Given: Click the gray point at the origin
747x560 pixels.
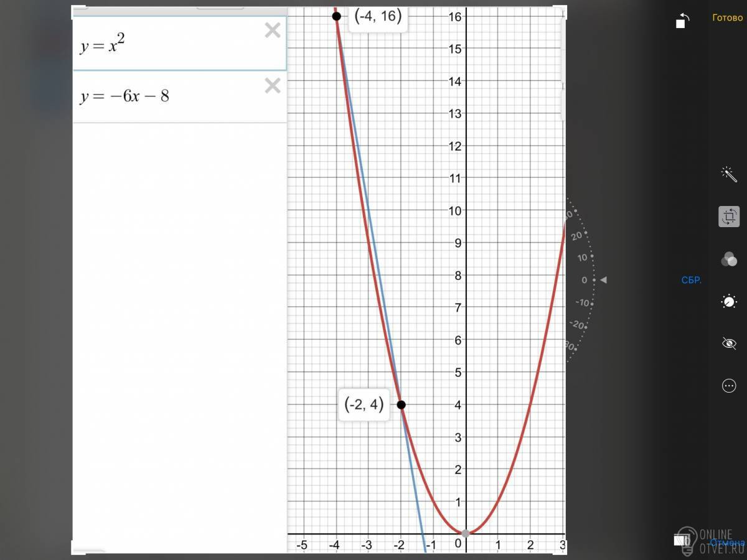Looking at the screenshot, I should pos(466,534).
